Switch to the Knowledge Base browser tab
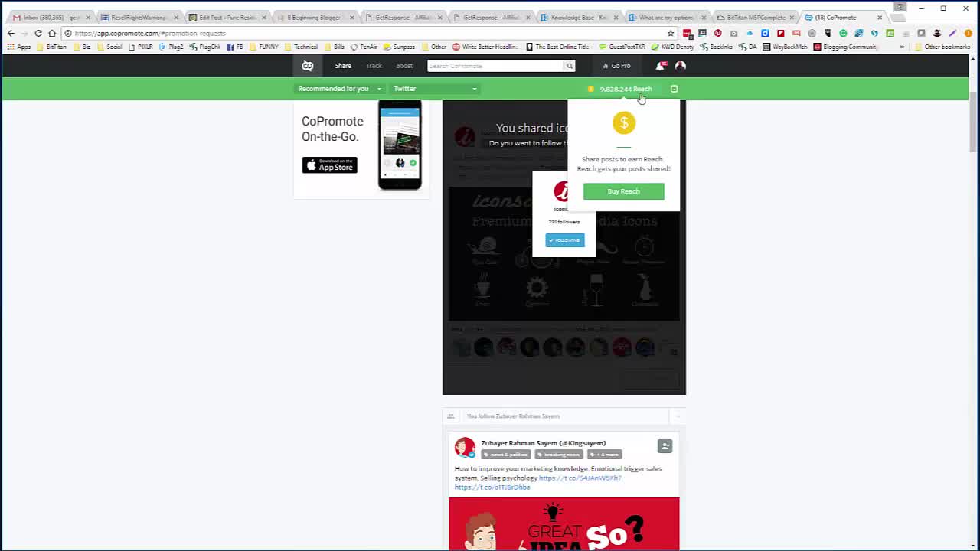 (x=578, y=17)
